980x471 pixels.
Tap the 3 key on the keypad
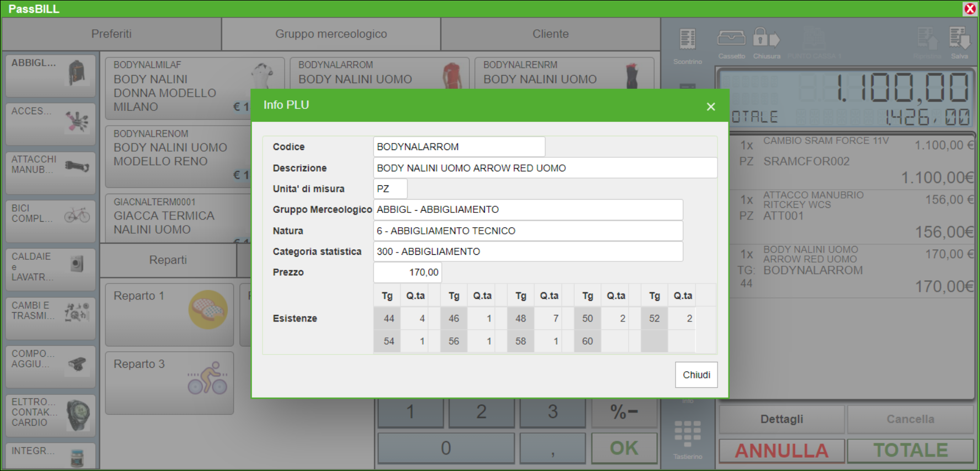coord(553,412)
